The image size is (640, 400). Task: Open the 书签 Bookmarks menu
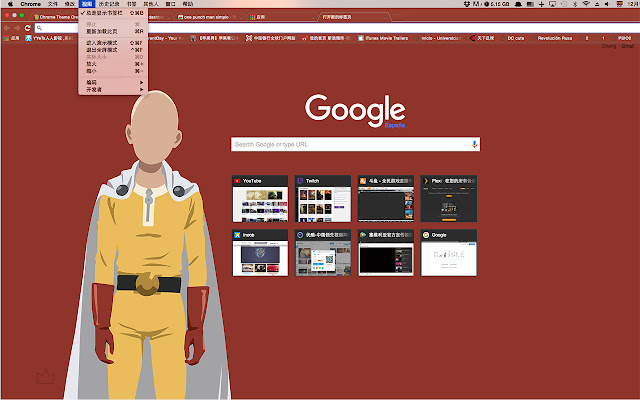click(131, 4)
